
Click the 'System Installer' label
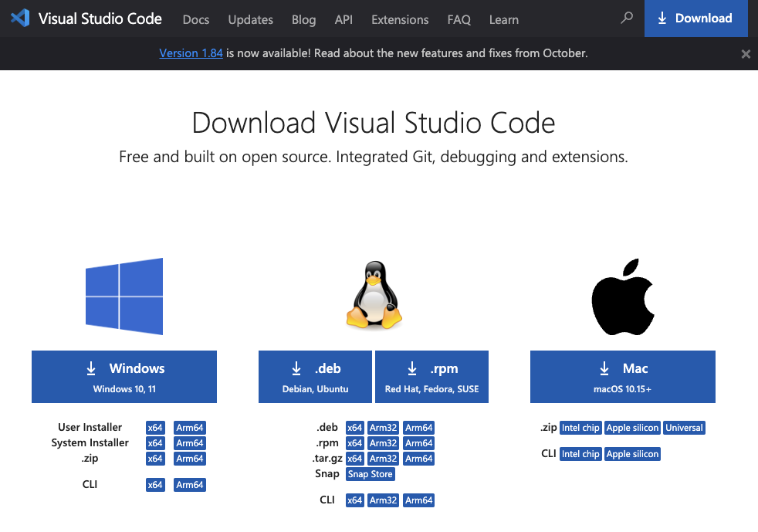[x=90, y=442]
